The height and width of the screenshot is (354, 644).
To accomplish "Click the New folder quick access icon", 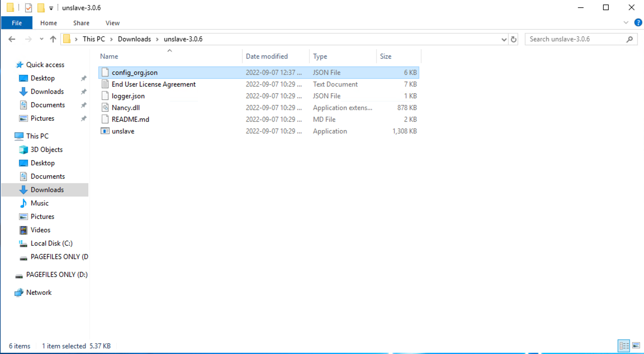I will 41,8.
